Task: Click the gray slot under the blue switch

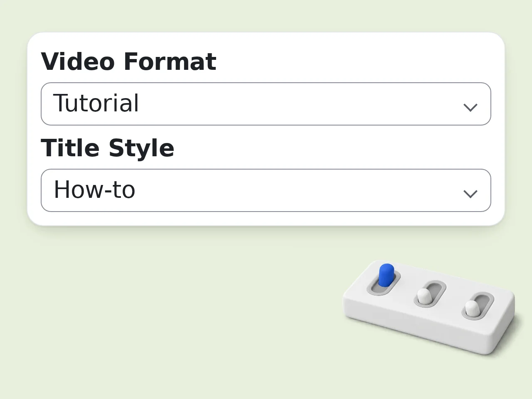Action: [x=384, y=283]
